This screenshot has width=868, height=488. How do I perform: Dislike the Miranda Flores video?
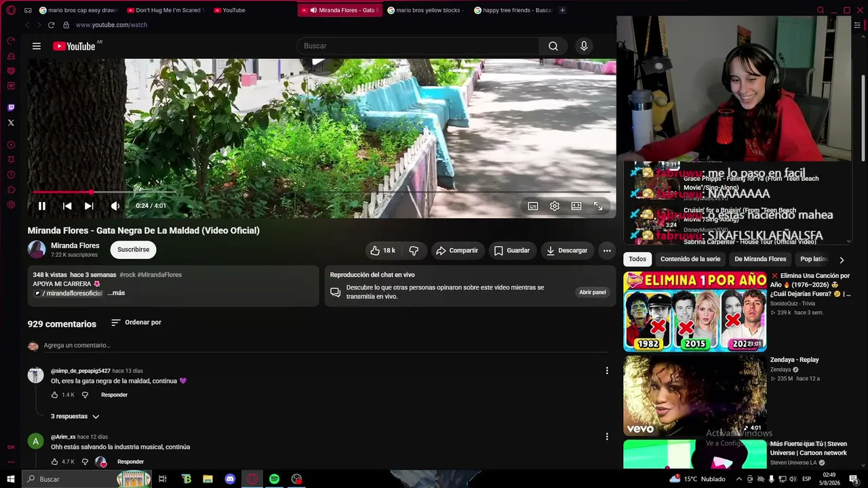click(x=414, y=251)
